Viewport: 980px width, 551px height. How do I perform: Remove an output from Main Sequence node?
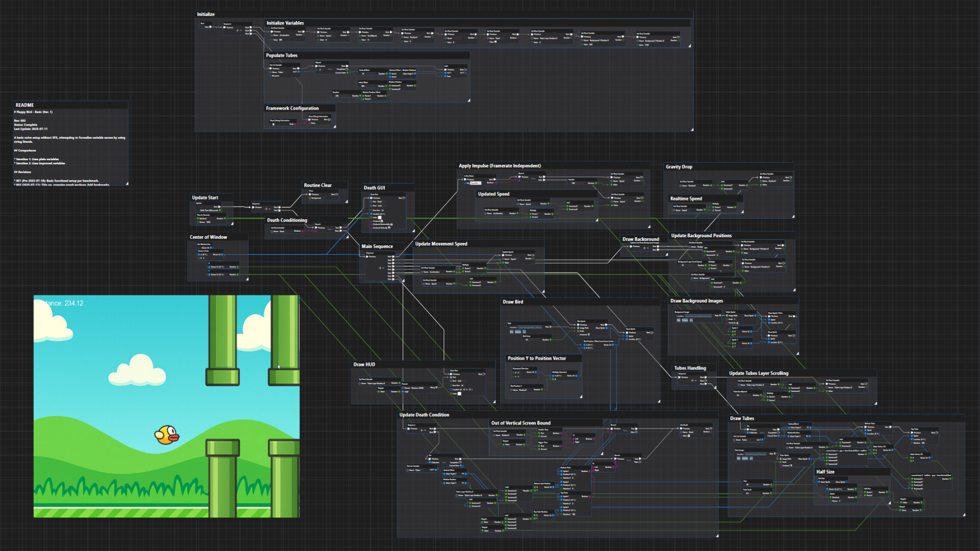(x=383, y=267)
